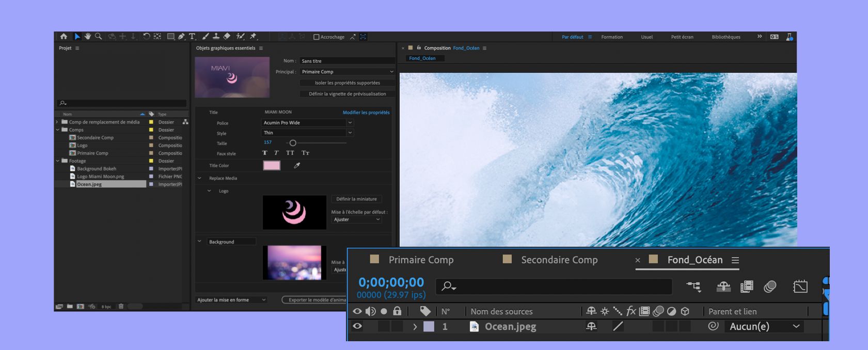Viewport: 868px width, 350px height.
Task: Create new composition from Project panel footer
Action: click(x=81, y=306)
